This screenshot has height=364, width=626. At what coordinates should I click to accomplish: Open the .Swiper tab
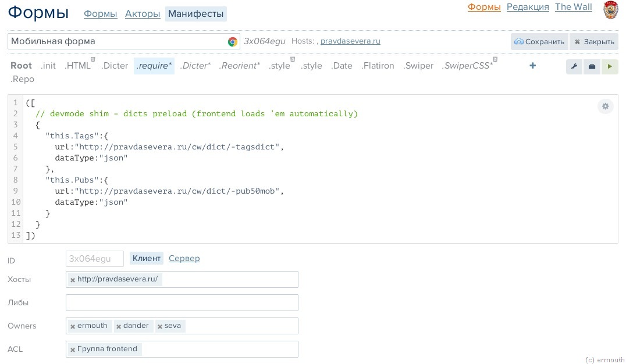[418, 66]
